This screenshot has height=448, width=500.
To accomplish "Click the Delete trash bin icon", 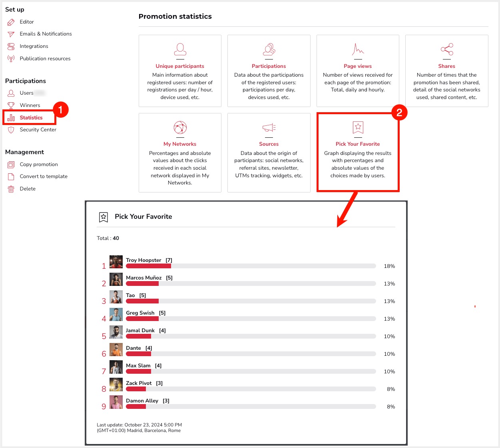I will [11, 189].
